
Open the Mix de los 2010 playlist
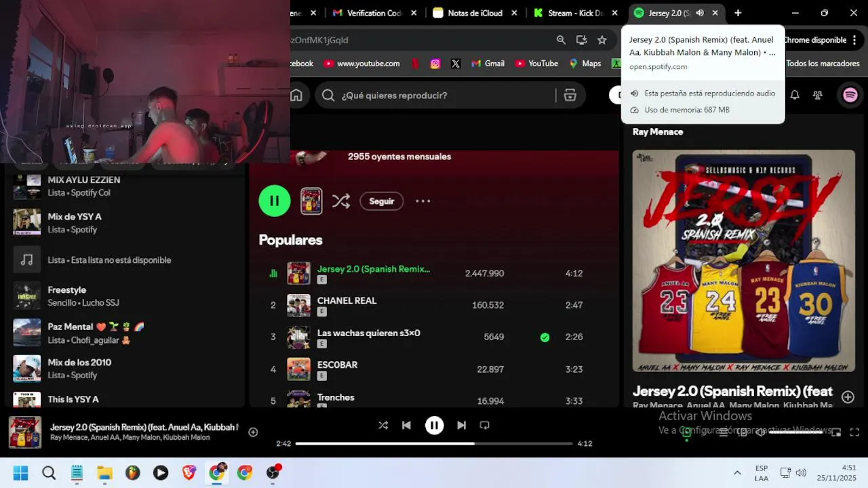tap(125, 368)
